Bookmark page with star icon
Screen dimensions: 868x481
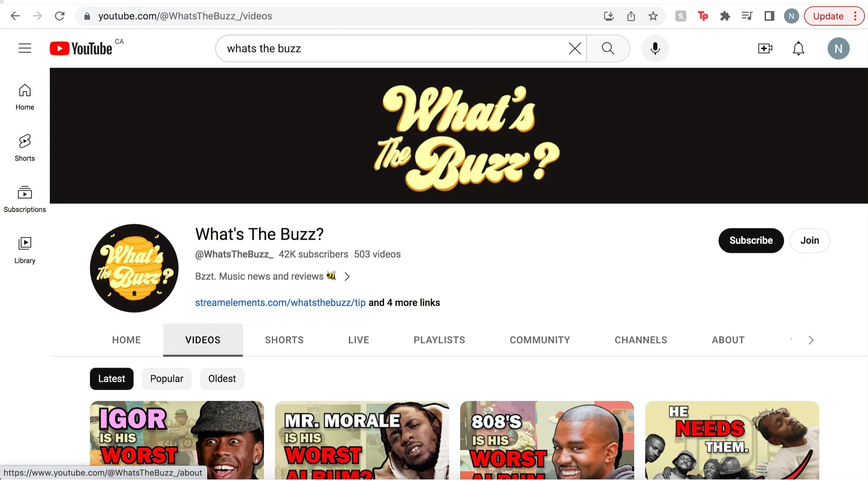coord(653,16)
